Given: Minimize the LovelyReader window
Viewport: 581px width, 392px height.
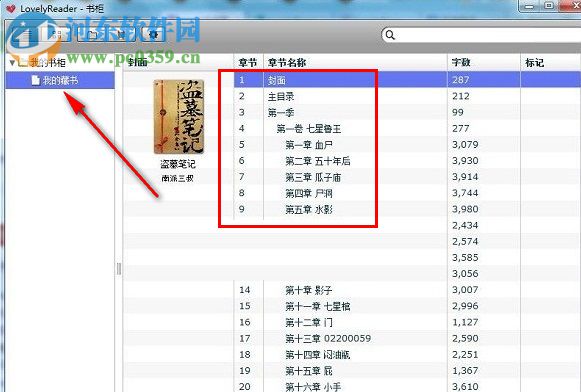Looking at the screenshot, I should [x=530, y=6].
